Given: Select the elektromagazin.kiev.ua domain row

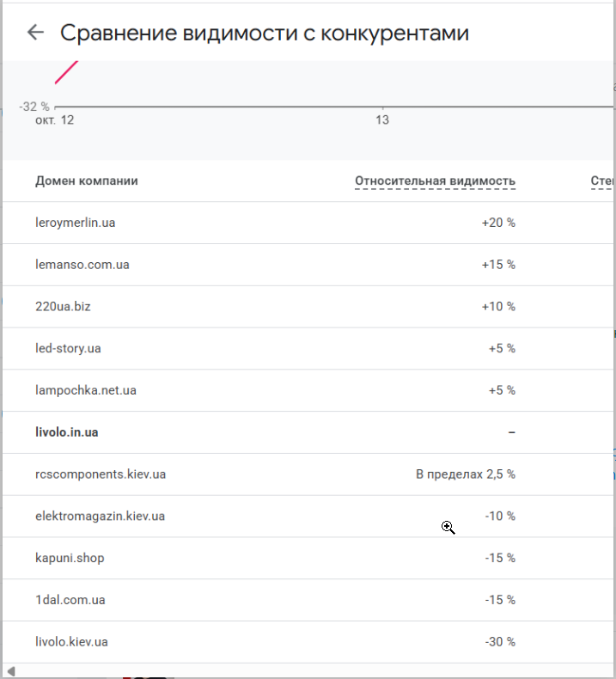Looking at the screenshot, I should click(x=308, y=517).
